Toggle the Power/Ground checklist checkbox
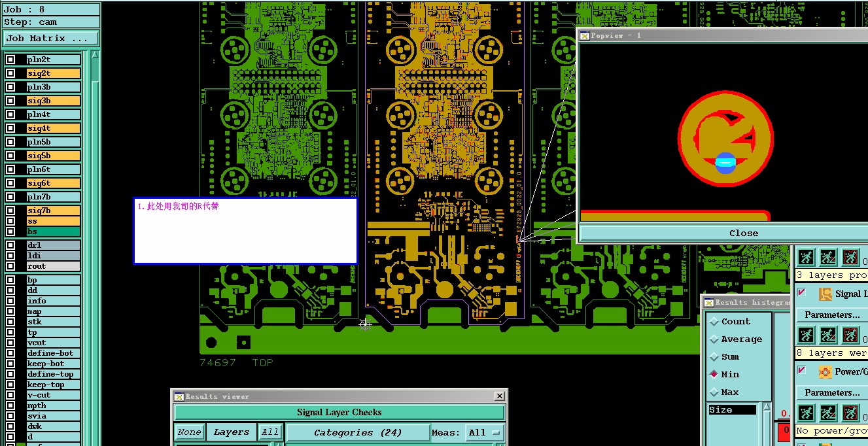This screenshot has width=868, height=446. click(x=801, y=370)
